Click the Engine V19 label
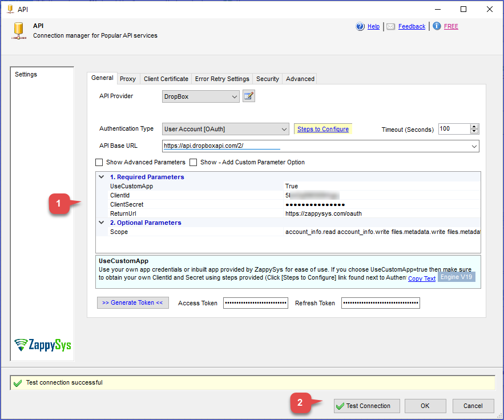Screen dimensions: 504x420 [456, 277]
